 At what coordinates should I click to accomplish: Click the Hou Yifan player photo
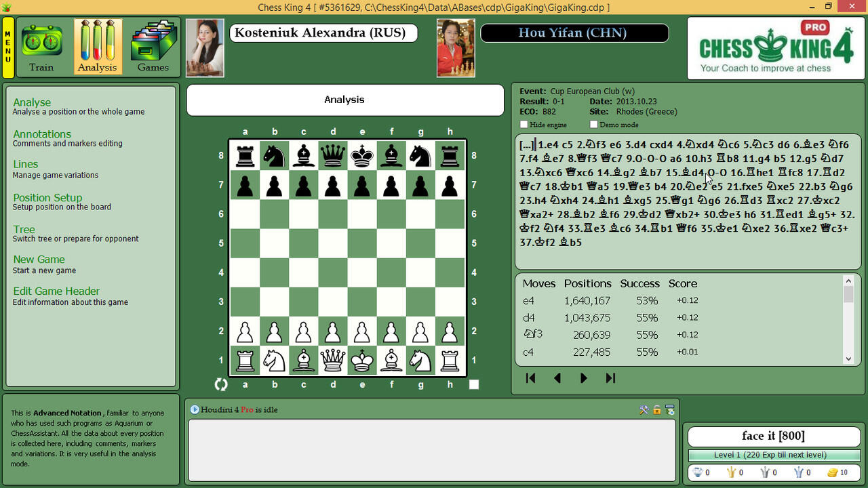pos(456,48)
